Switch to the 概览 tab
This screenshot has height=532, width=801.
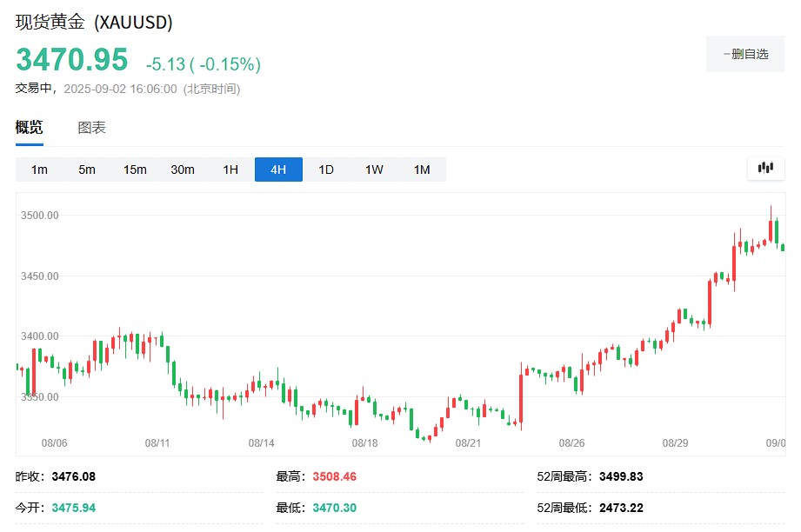click(29, 128)
